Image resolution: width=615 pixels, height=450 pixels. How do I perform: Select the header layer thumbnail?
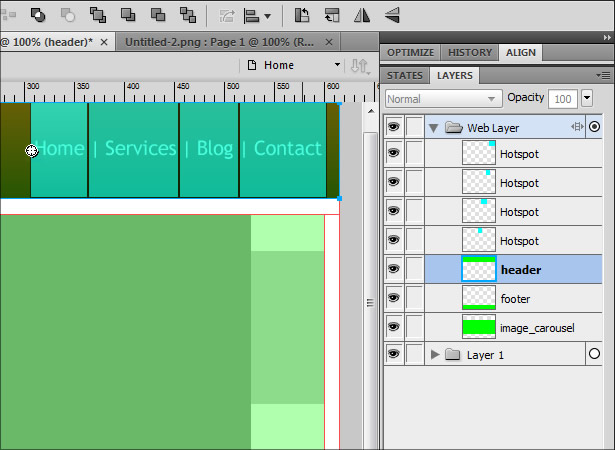click(x=479, y=269)
